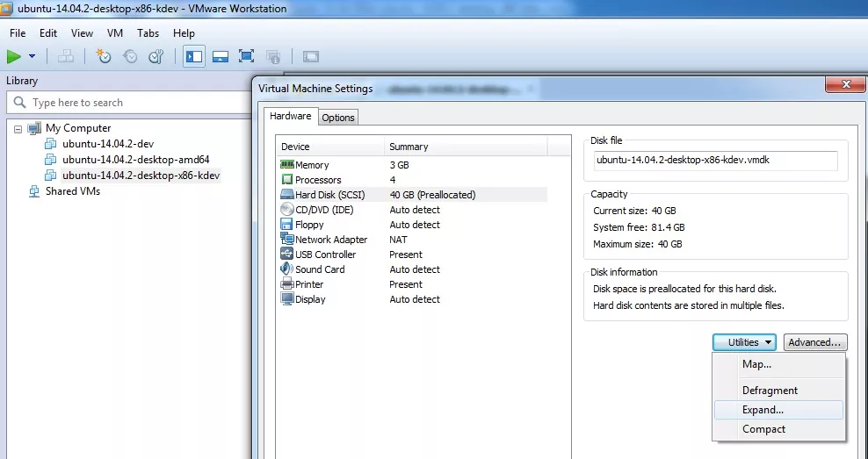Select ubuntu-14.04.2-desktop-x86-kdev in library

click(x=141, y=176)
